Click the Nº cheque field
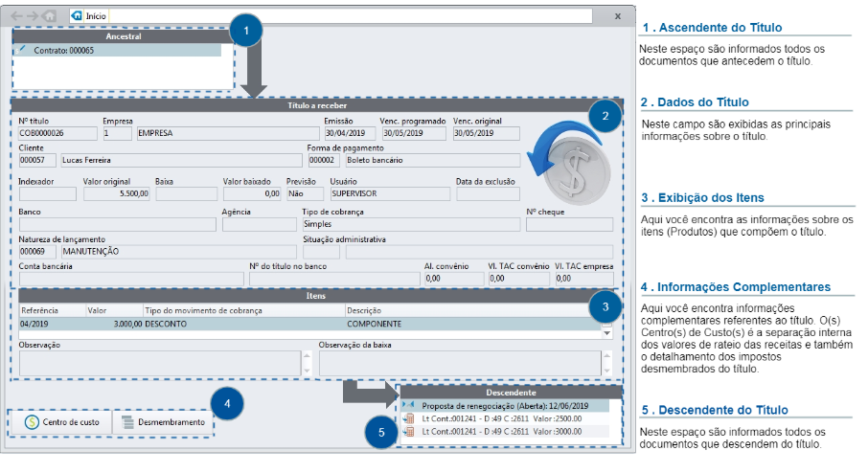The height and width of the screenshot is (473, 868). (570, 225)
